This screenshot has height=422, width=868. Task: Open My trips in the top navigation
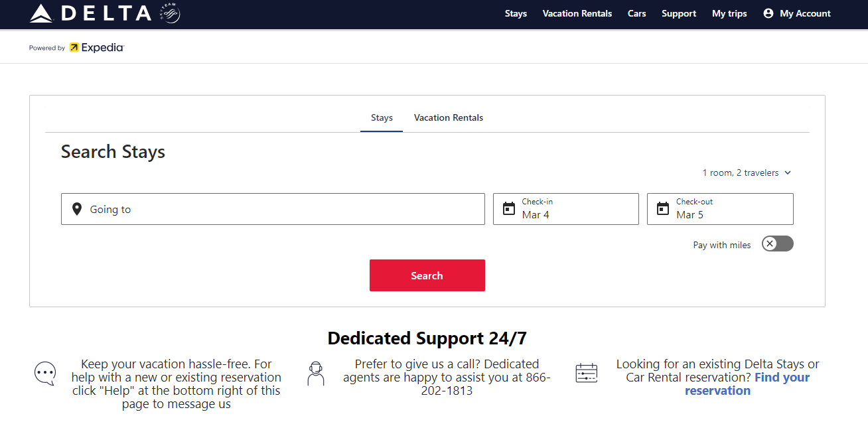tap(729, 13)
